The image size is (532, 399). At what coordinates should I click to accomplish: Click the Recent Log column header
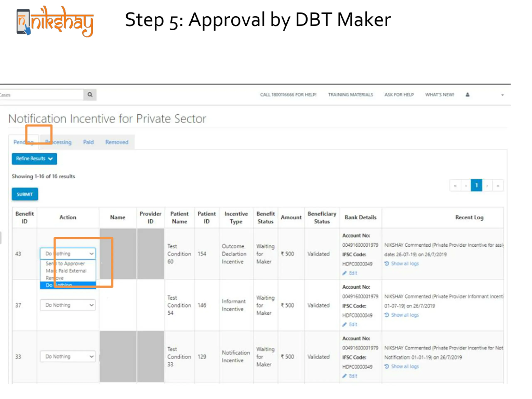[x=469, y=217]
